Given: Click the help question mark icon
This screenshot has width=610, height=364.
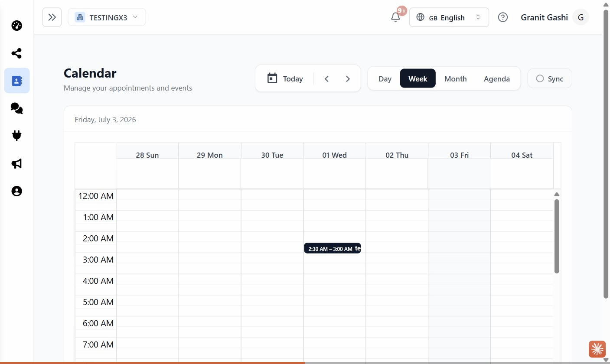Looking at the screenshot, I should pyautogui.click(x=503, y=17).
